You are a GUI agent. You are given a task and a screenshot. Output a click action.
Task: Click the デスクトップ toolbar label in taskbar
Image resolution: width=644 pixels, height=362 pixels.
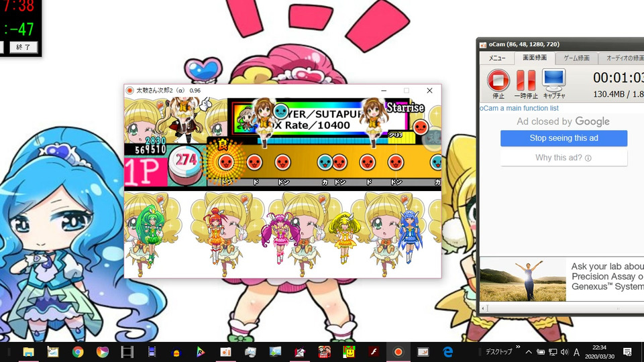point(498,352)
